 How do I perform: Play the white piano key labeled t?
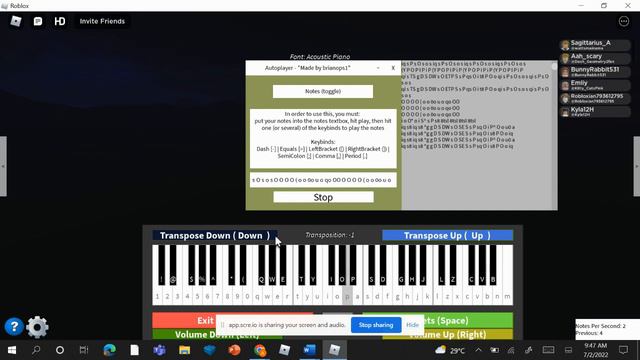pos(298,296)
